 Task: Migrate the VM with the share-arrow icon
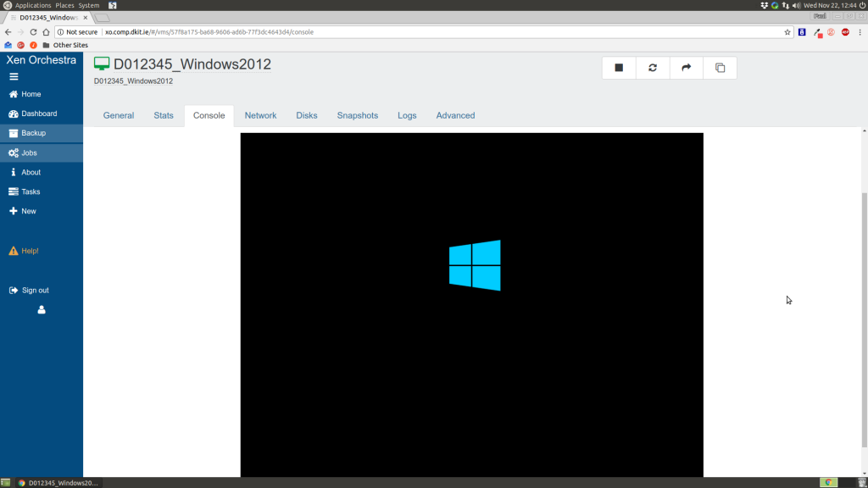(687, 68)
